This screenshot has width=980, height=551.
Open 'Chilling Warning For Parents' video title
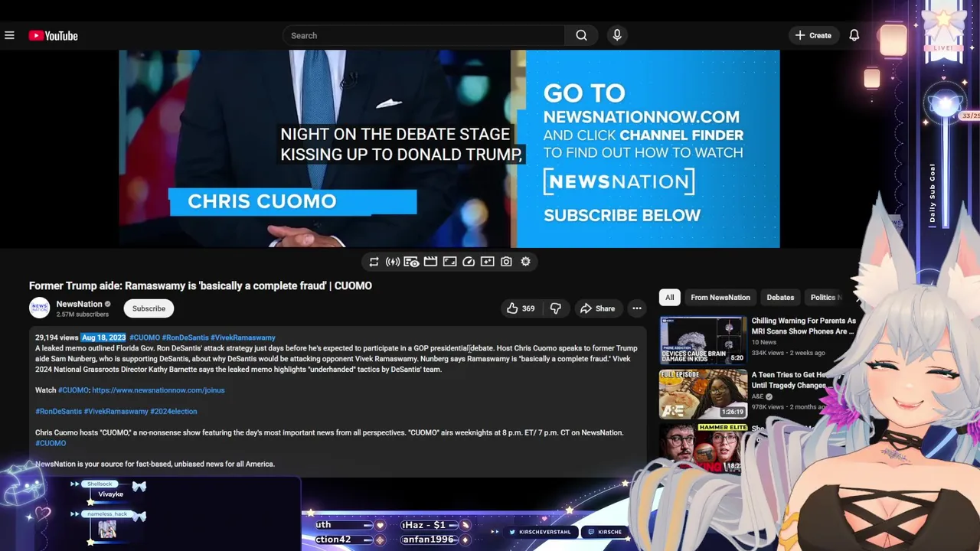coord(804,326)
